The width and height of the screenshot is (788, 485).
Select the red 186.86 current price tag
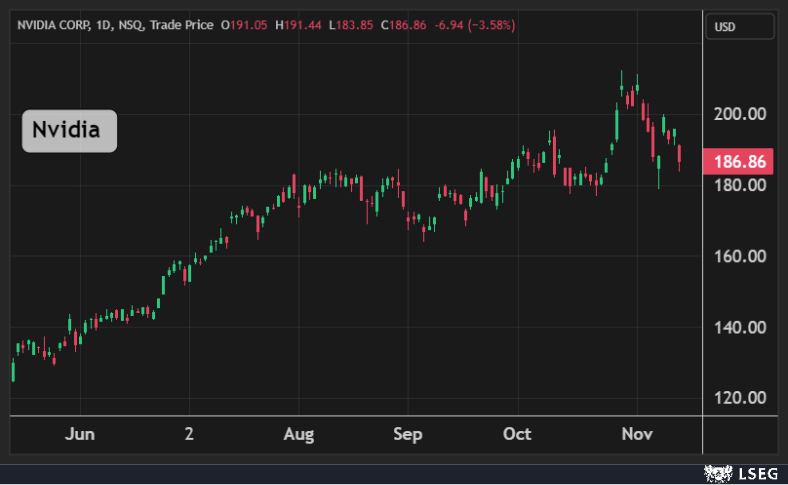pos(739,161)
